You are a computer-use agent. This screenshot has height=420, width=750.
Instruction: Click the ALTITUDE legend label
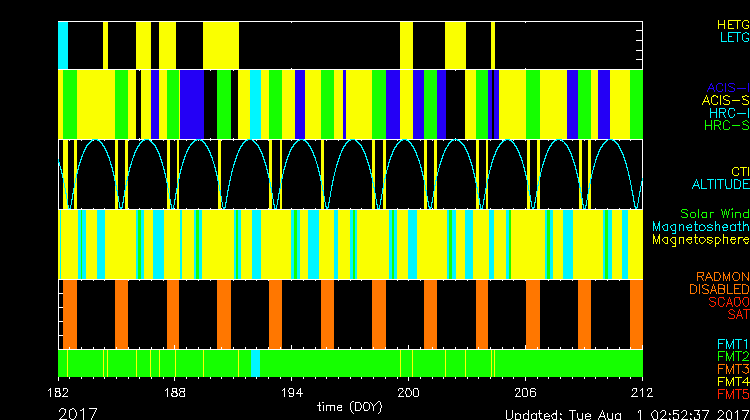click(720, 185)
